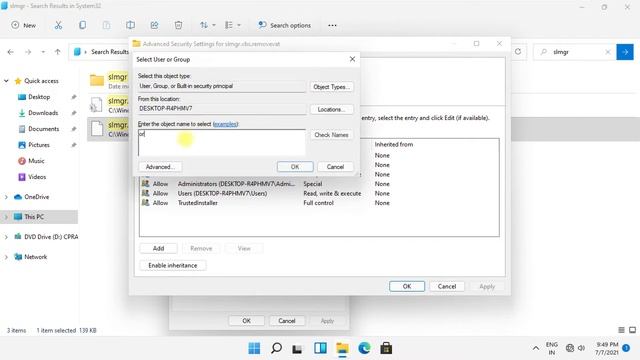
Task: Confirm Select User or Group with OK
Action: tap(295, 167)
